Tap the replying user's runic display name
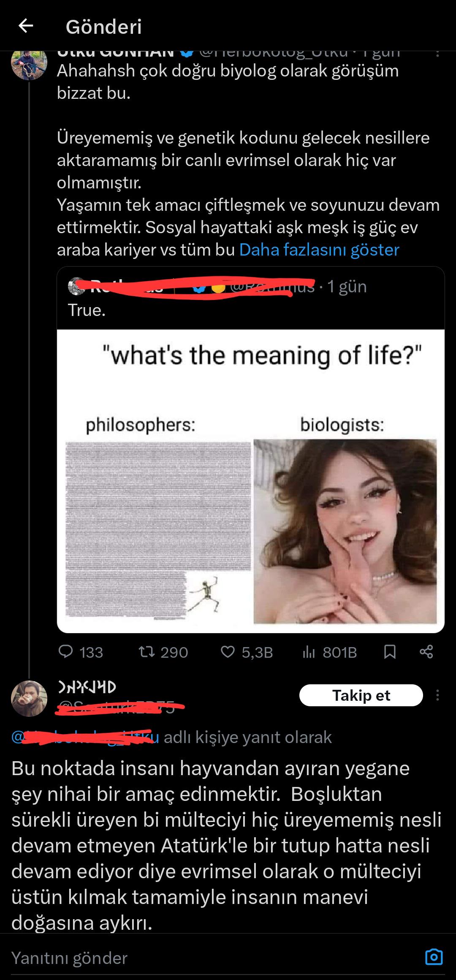 click(x=87, y=687)
